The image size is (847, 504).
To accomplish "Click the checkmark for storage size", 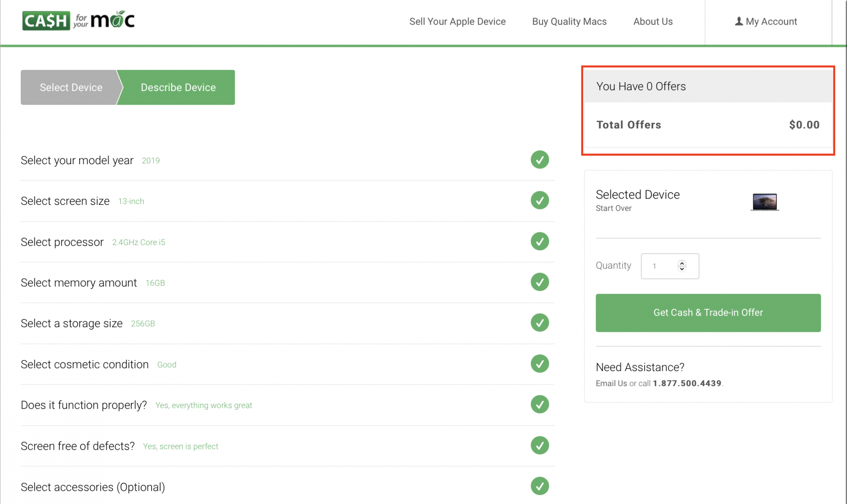I will (540, 323).
